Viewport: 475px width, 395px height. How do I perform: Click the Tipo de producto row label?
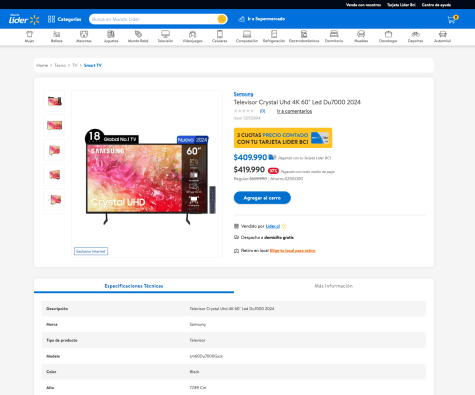click(x=62, y=340)
